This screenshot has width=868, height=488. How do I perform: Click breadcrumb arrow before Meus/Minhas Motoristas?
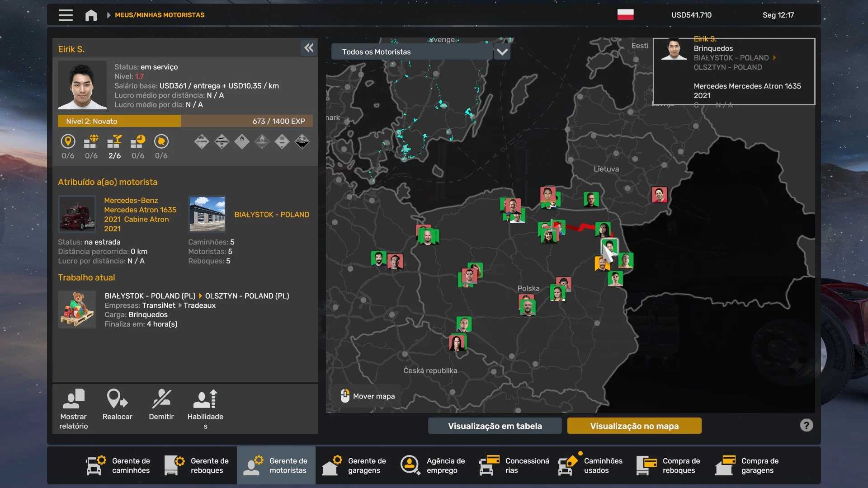108,15
